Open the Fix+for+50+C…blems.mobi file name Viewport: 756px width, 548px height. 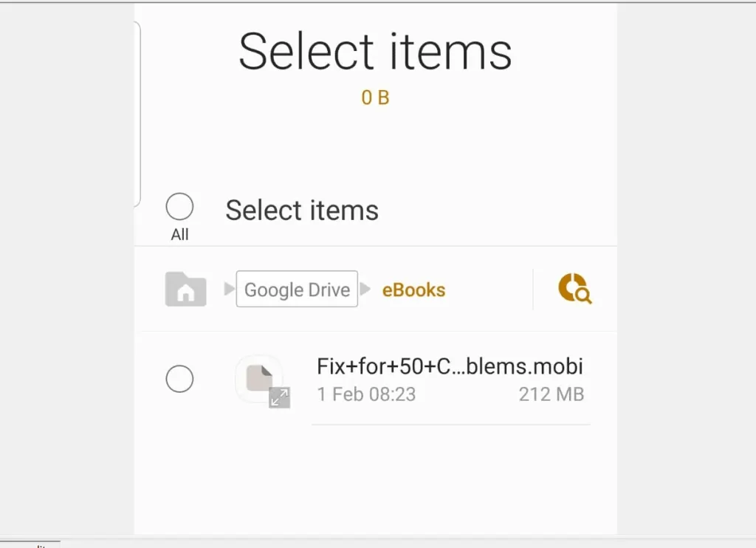click(450, 366)
